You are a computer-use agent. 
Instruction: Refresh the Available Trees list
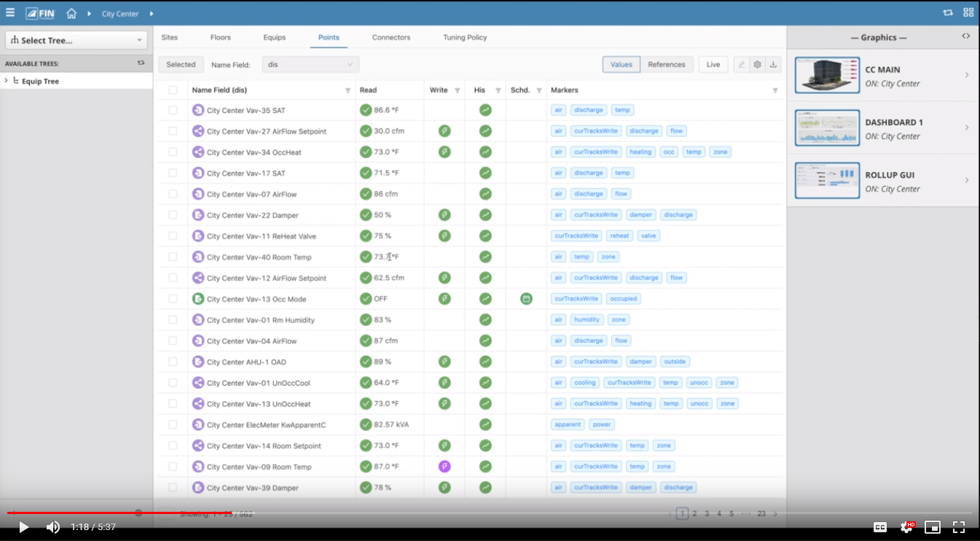point(141,63)
